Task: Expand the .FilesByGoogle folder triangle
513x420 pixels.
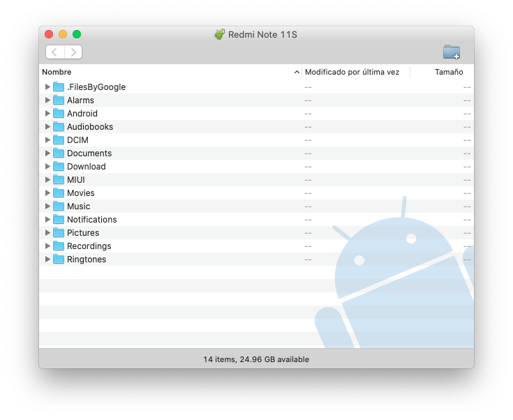Action: [47, 87]
